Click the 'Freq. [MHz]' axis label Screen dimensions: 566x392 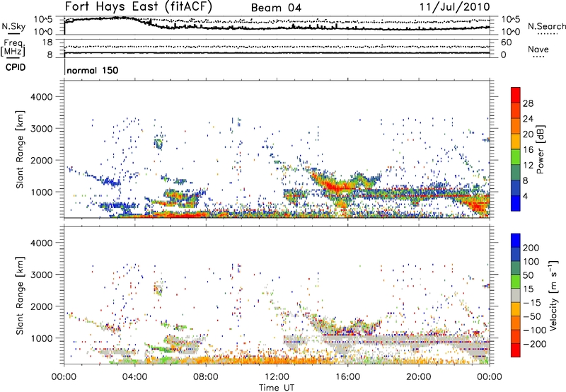tap(13, 48)
